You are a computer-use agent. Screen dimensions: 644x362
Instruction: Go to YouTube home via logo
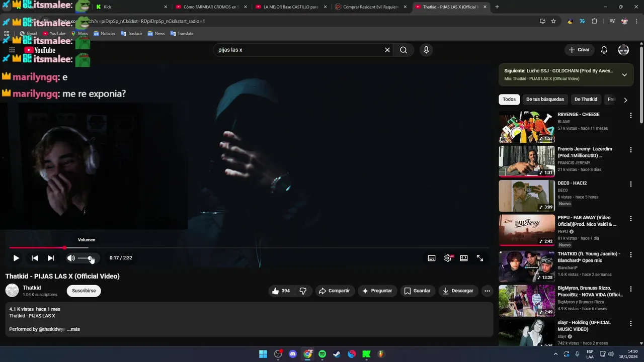[x=40, y=50]
